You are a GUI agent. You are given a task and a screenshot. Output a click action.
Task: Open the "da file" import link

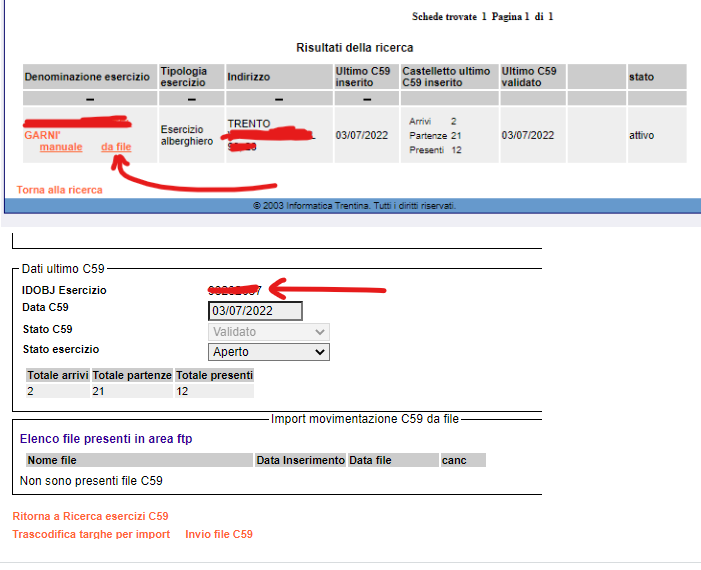tap(116, 147)
